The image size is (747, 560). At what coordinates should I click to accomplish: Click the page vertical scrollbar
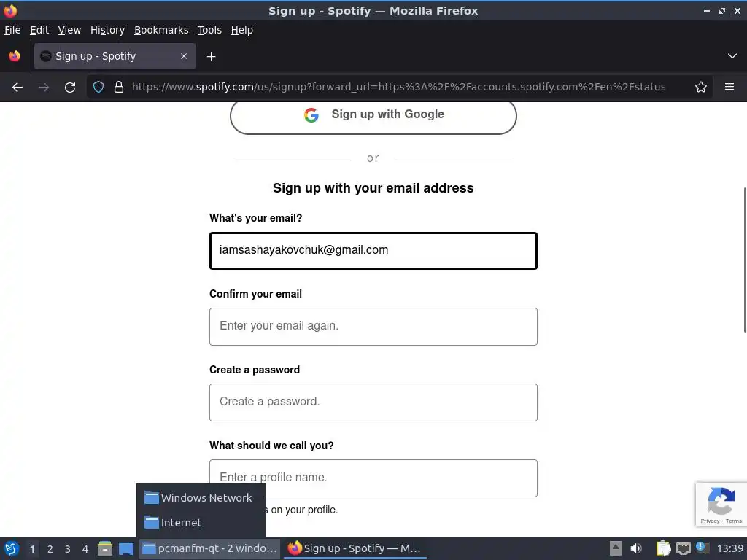(745, 260)
